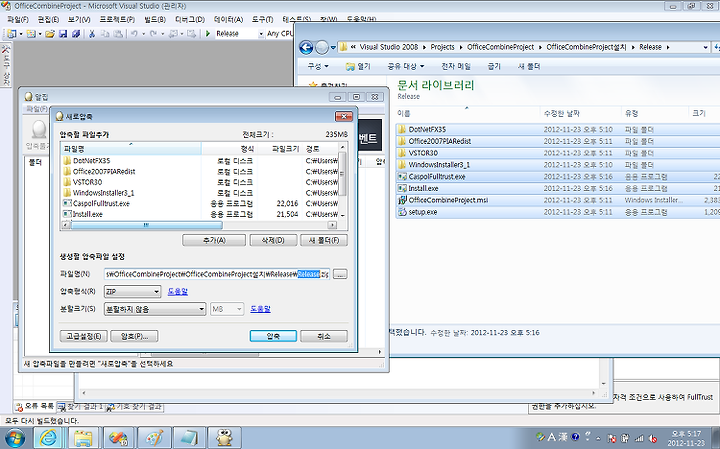Open Paint taskbar icon
This screenshot has height=449, width=720.
point(154,438)
